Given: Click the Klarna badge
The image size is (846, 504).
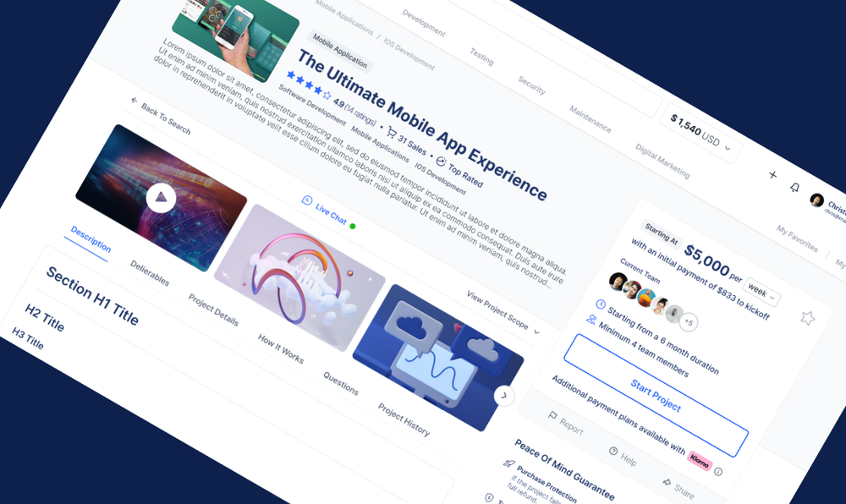Looking at the screenshot, I should (700, 461).
